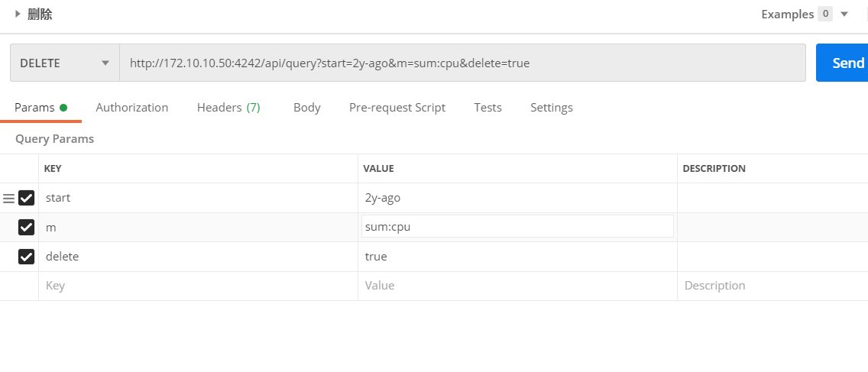
Task: Open the Settings tab
Action: pos(552,108)
